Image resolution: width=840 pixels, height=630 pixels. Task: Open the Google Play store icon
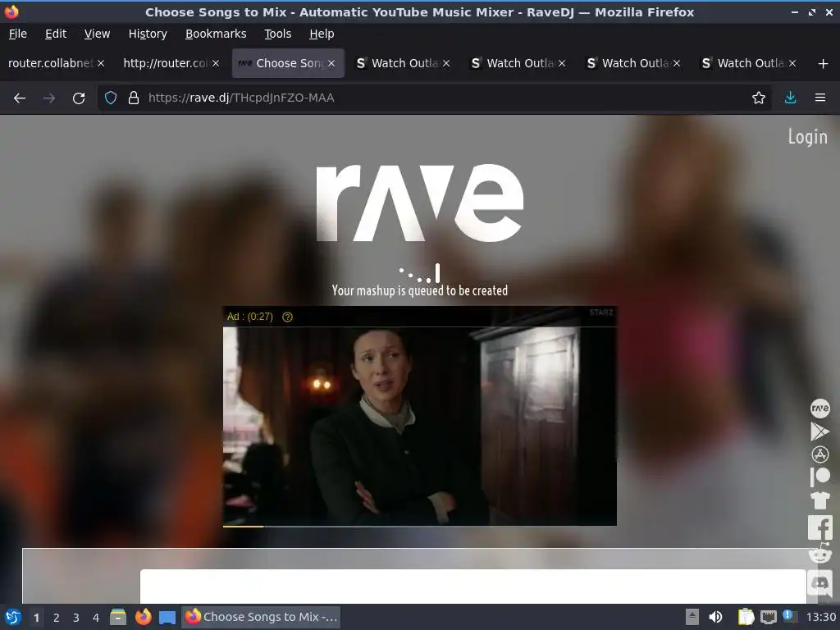[819, 431]
